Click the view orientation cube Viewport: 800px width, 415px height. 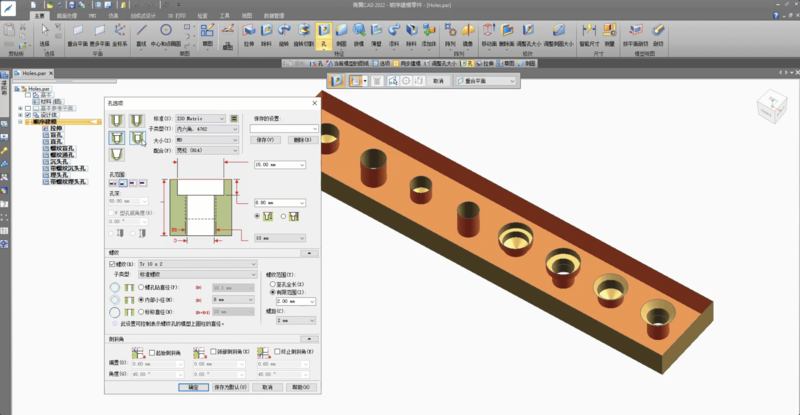pos(771,108)
